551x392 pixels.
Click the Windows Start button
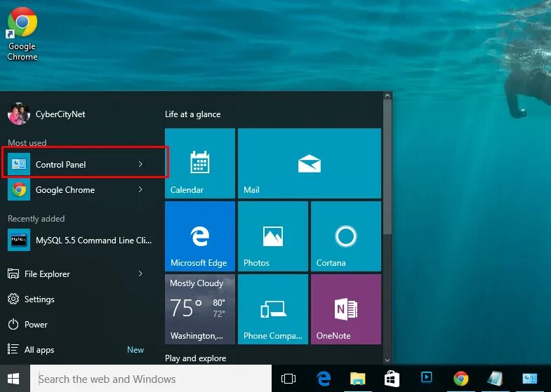click(13, 379)
